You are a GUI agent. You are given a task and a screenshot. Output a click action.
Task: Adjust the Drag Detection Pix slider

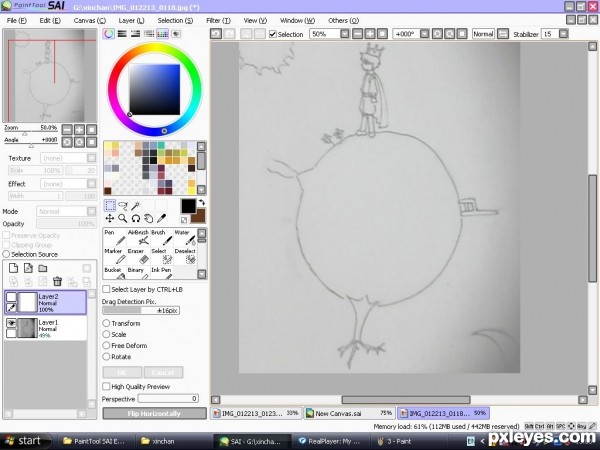tap(141, 310)
